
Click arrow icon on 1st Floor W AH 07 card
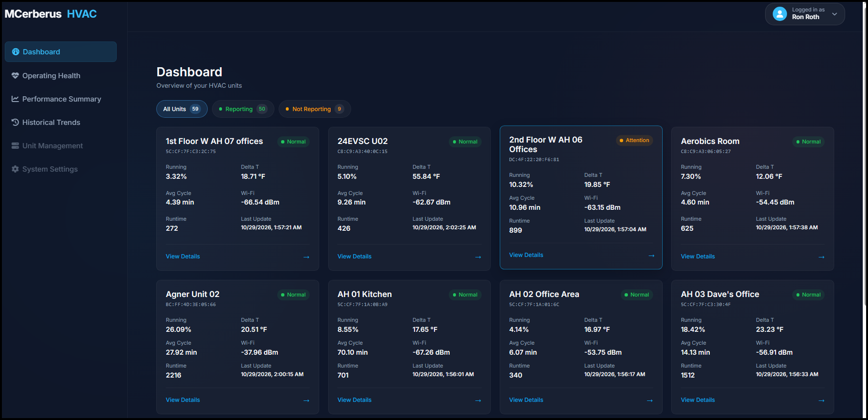point(306,257)
